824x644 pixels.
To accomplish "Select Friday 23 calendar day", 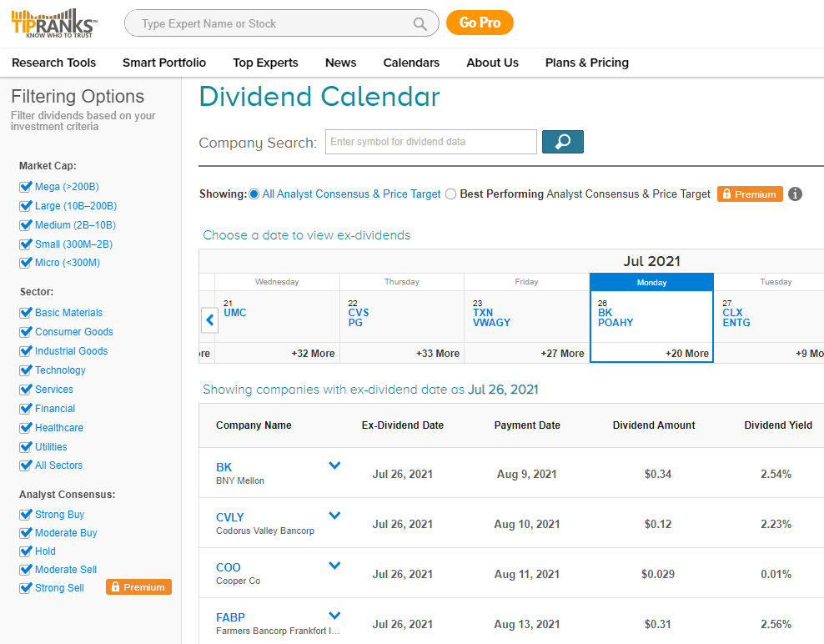I will tap(526, 318).
